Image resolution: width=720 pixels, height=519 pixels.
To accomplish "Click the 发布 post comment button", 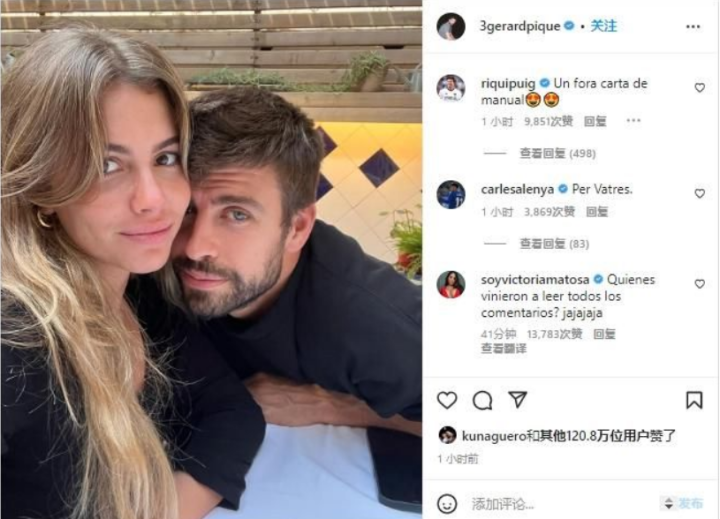I will click(x=691, y=504).
